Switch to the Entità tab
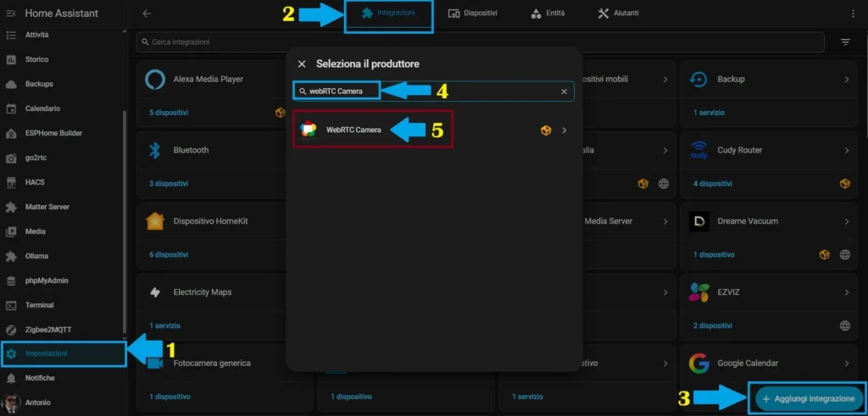Screen dimensions: 868x416 (548, 14)
